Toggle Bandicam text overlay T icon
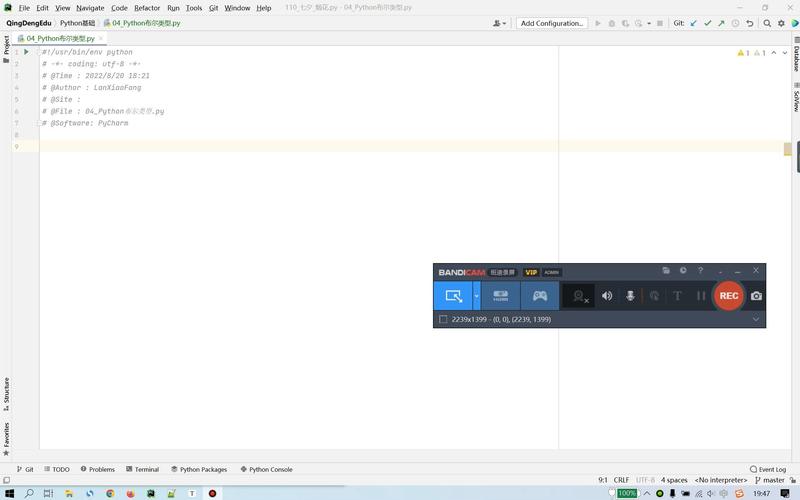Viewport: 800px width, 500px height. click(677, 296)
